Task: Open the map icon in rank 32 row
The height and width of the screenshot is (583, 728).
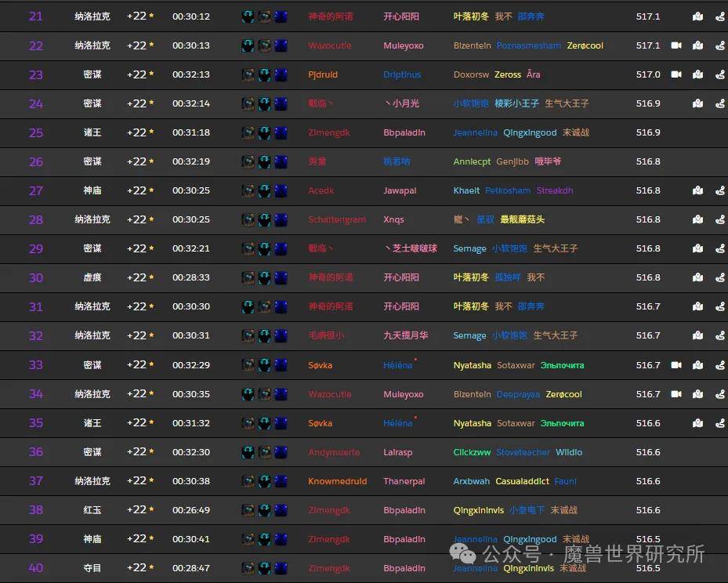Action: click(697, 335)
